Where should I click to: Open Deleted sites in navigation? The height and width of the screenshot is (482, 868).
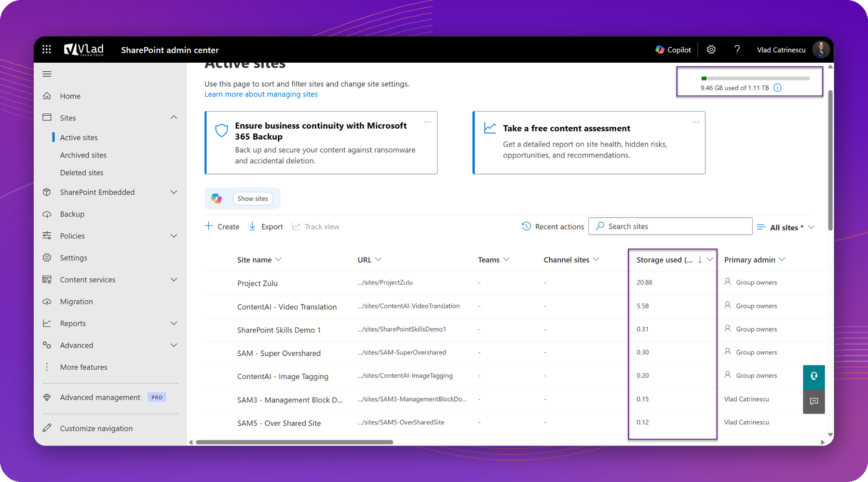(x=81, y=173)
